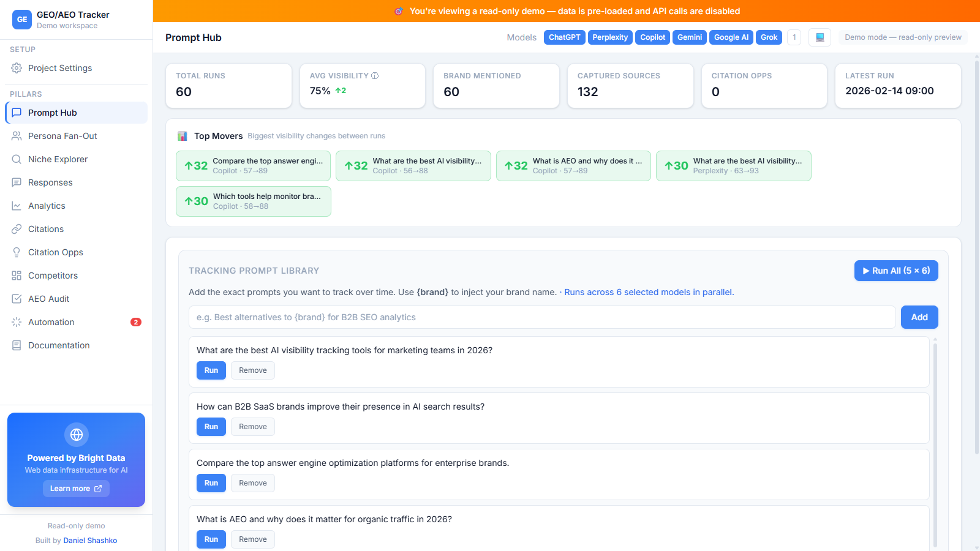Click the prompt library scrollbar
The image size is (980, 551).
(935, 444)
